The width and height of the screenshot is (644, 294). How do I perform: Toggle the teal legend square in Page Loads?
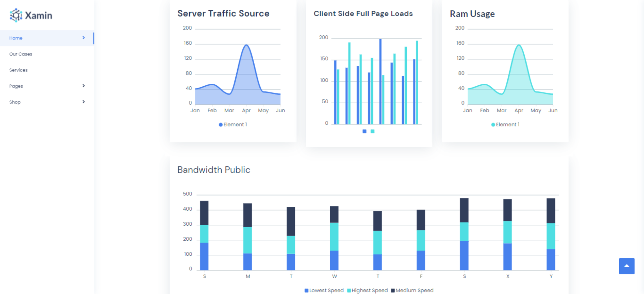(x=372, y=131)
